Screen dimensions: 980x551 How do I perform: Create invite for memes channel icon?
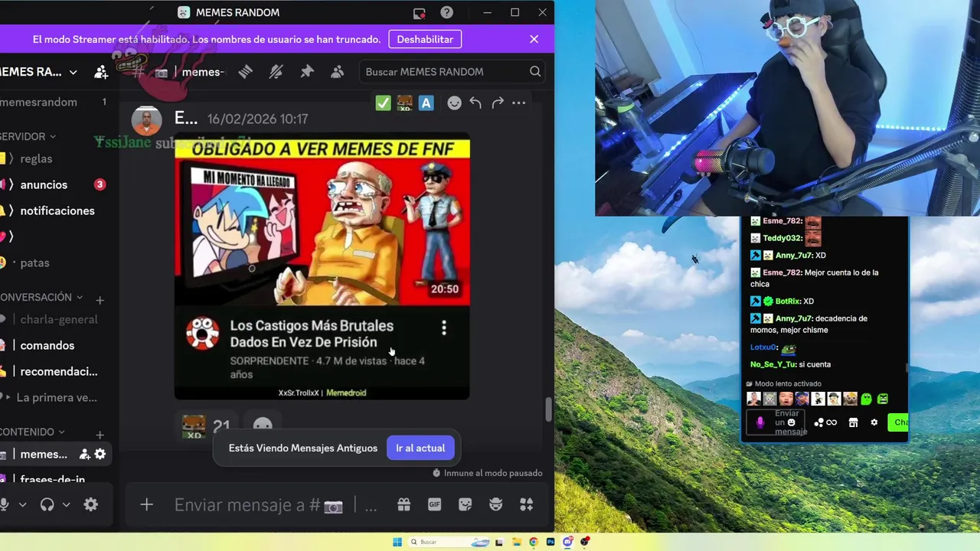pyautogui.click(x=85, y=454)
